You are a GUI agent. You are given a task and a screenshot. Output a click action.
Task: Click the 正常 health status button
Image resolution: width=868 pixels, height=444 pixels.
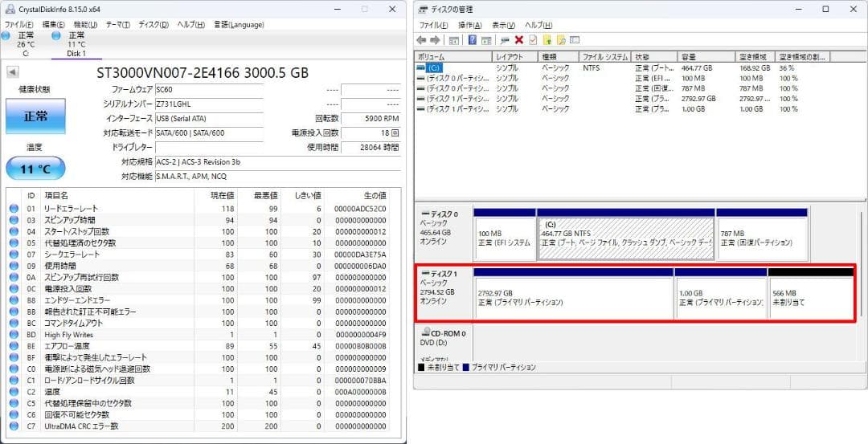[x=35, y=116]
